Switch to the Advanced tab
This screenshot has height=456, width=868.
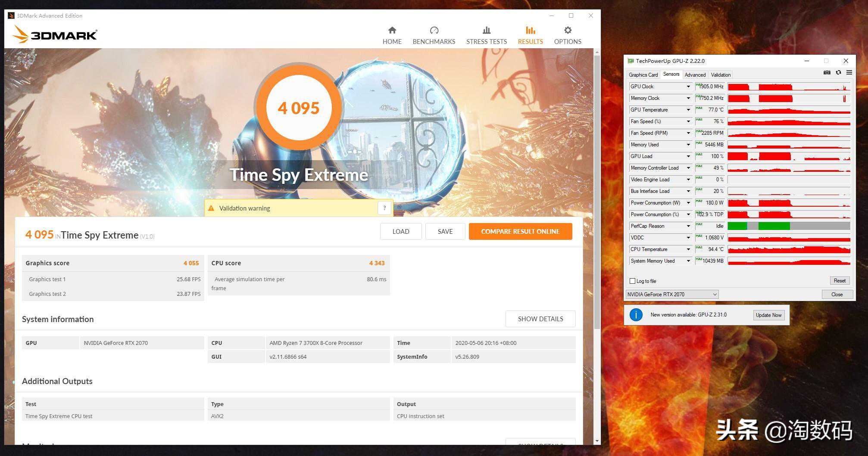[x=695, y=75]
